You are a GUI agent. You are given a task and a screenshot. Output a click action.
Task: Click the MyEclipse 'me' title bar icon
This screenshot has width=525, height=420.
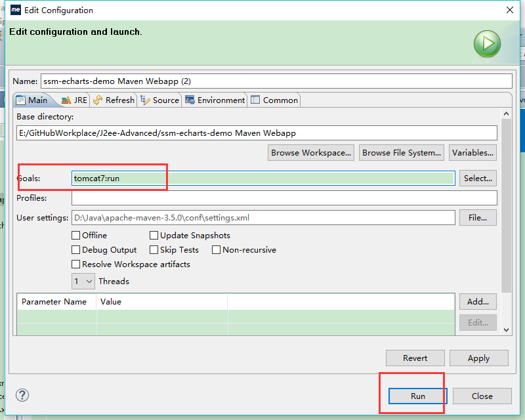tap(16, 10)
